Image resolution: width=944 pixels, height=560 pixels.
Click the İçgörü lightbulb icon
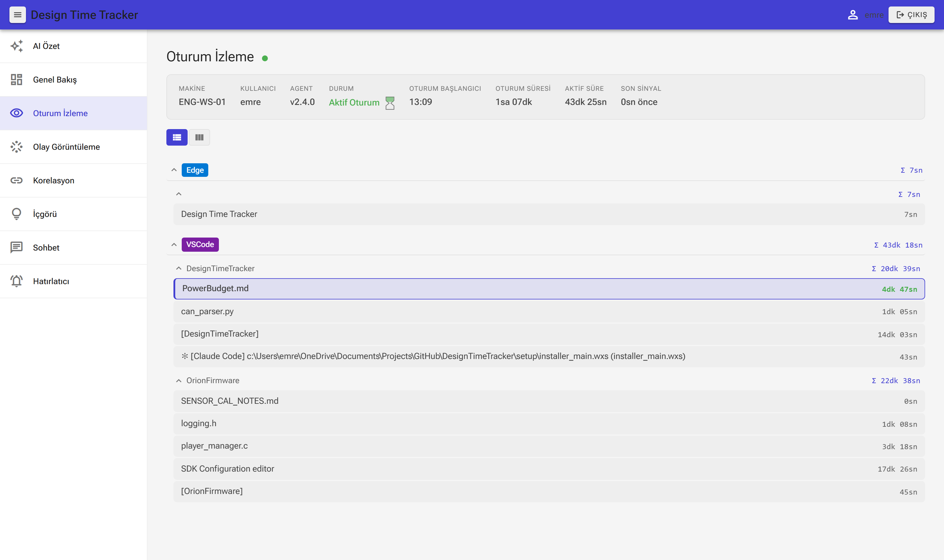click(x=17, y=214)
